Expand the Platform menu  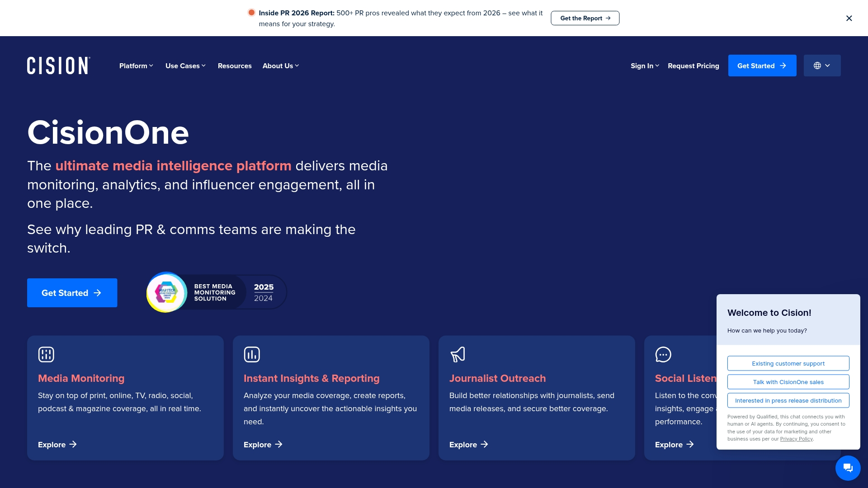click(x=136, y=66)
